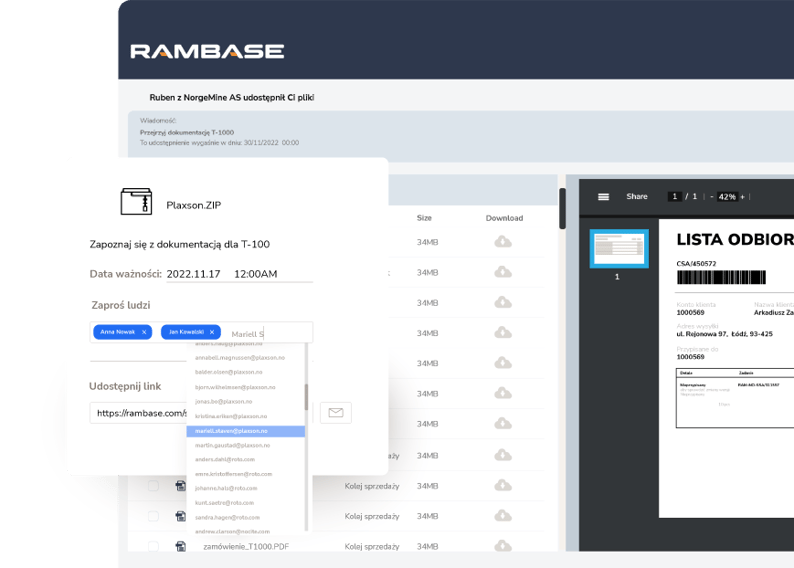The image size is (794, 568).
Task: Click the zamówienie_T1000.PDF file name
Action: 246,546
